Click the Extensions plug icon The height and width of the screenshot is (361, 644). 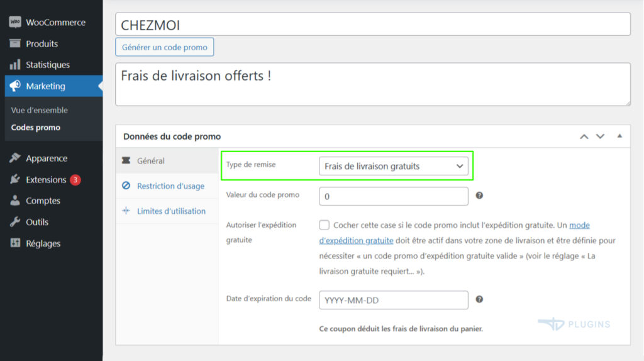coord(15,180)
